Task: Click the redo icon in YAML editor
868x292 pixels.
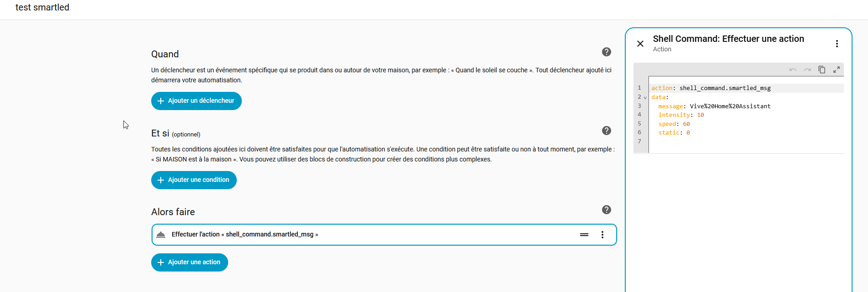Action: pyautogui.click(x=807, y=70)
